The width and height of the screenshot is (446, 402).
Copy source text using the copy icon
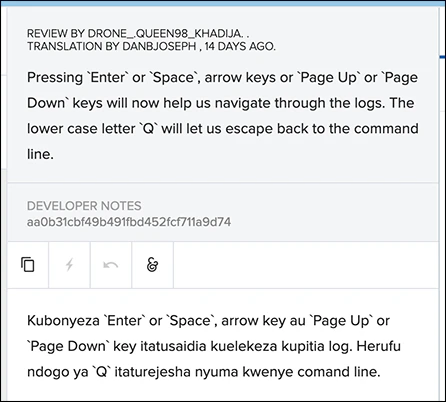pyautogui.click(x=28, y=265)
